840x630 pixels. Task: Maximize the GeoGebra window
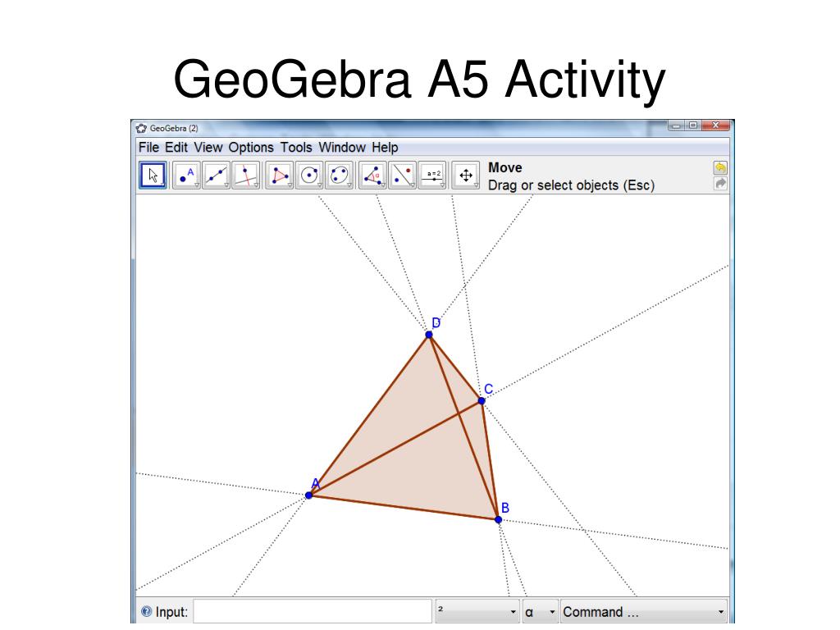click(693, 126)
